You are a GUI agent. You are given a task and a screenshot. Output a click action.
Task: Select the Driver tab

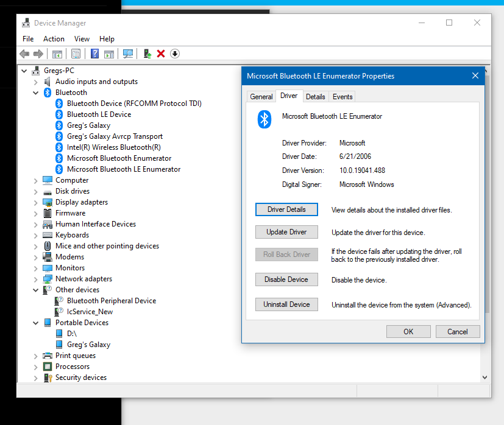point(289,96)
